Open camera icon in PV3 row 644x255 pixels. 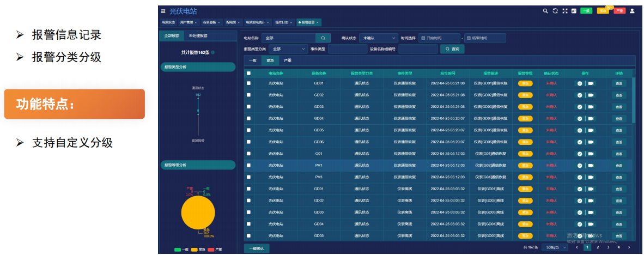point(591,177)
